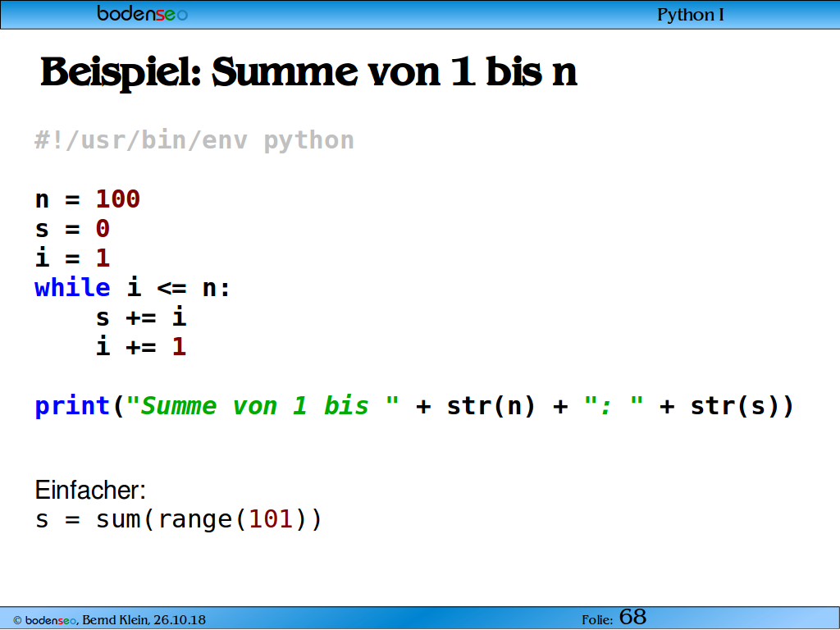Screen dimensions: 840x630
Task: Click the loop condition 'i <= n:'
Action: tap(179, 288)
